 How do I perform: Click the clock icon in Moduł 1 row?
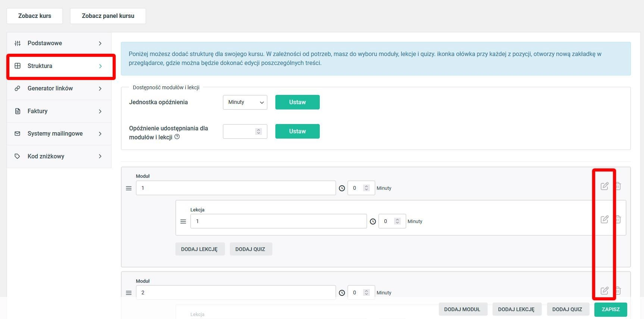coord(342,188)
